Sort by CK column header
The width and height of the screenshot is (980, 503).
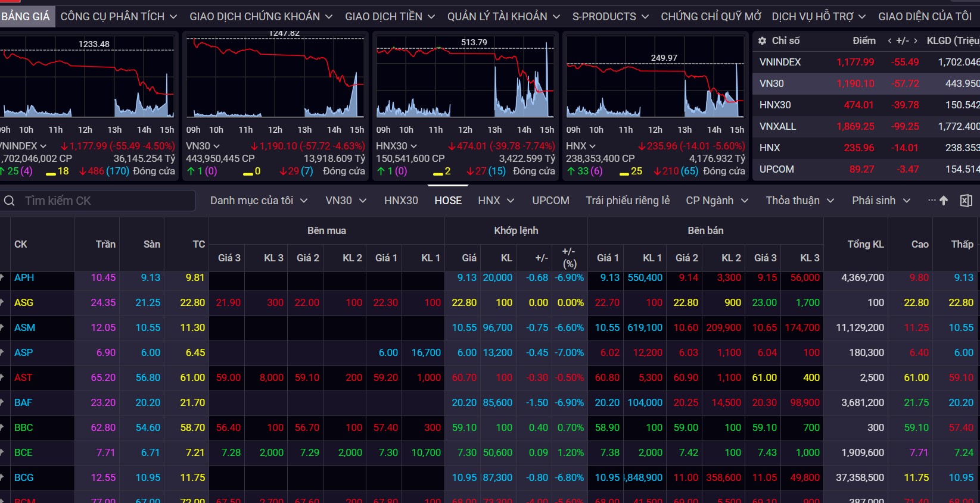(21, 244)
